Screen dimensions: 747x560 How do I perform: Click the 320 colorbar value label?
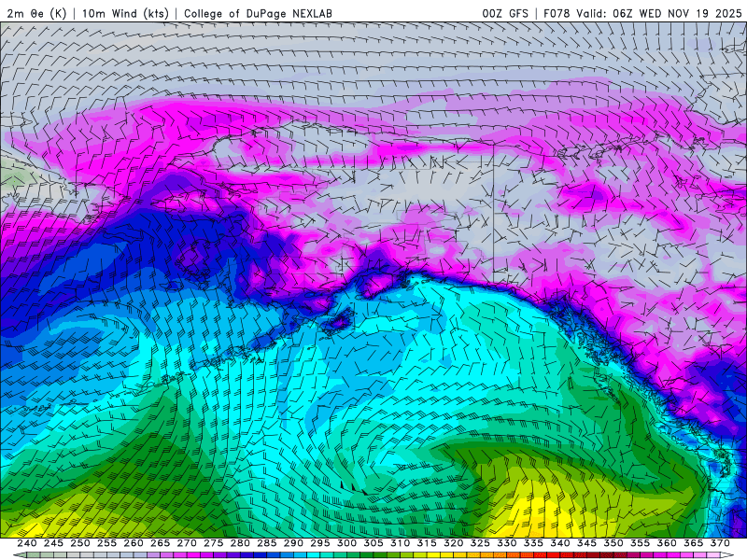point(454,543)
